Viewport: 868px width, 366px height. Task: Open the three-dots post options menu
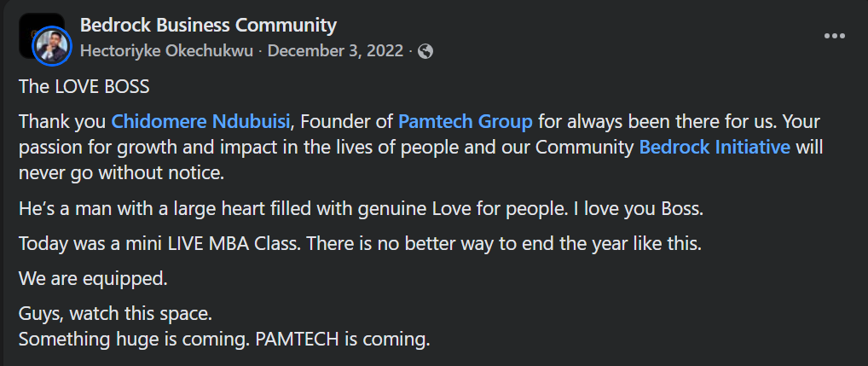pyautogui.click(x=834, y=37)
